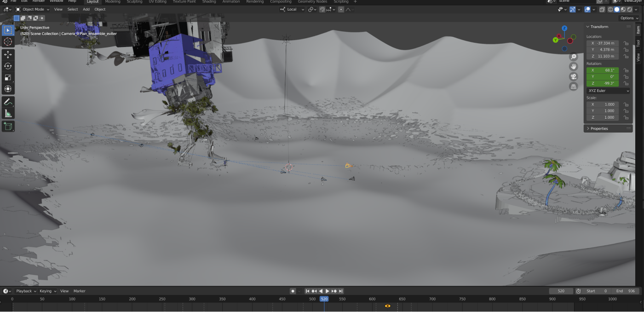This screenshot has height=312, width=644.
Task: Pick the Rotate tool
Action: point(8,66)
